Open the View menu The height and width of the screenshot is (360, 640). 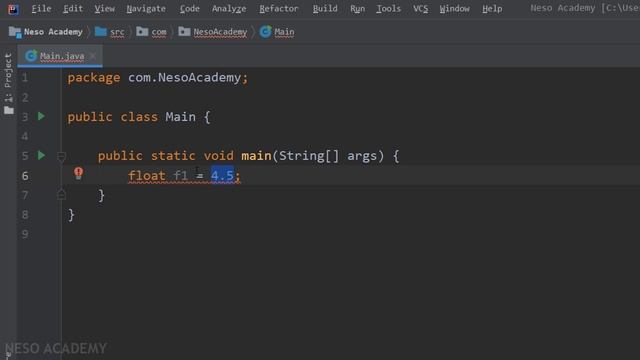pos(104,9)
